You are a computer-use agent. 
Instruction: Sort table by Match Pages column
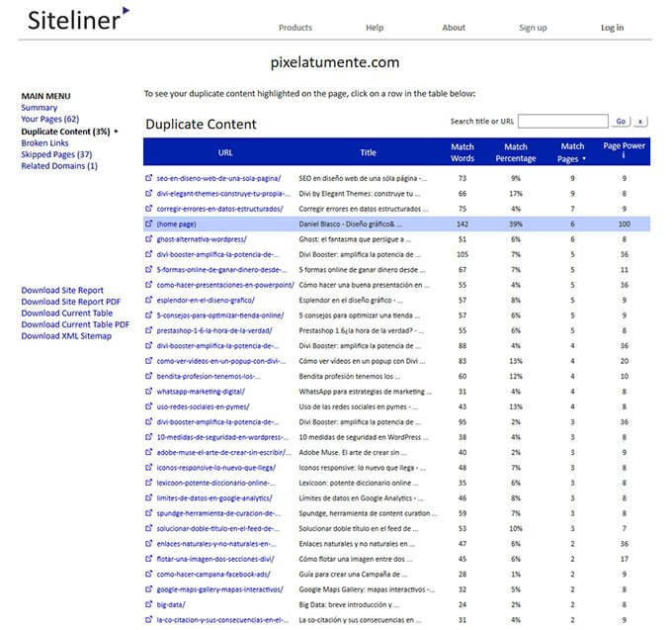point(572,152)
